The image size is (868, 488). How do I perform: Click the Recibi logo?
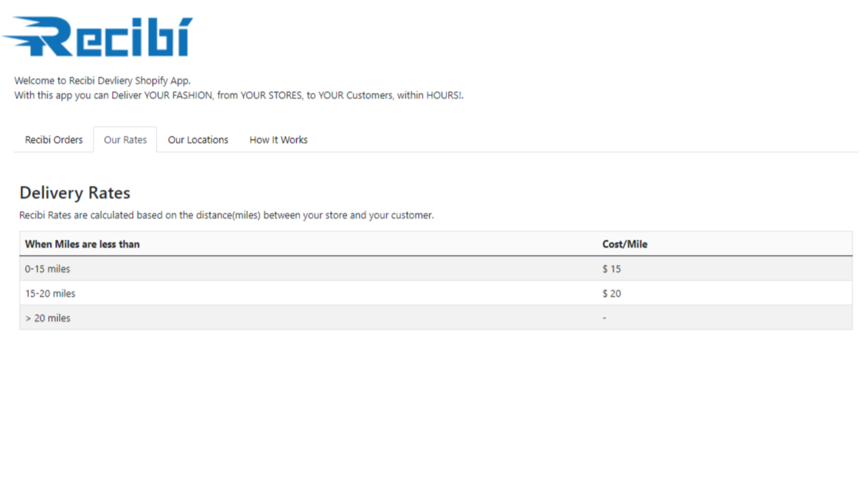pos(98,36)
